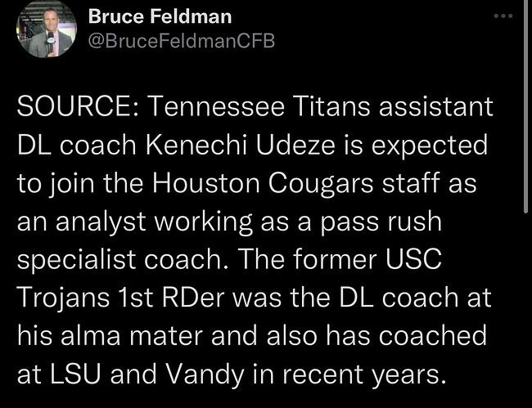Click the word Trojans in the tweet
The image size is (532, 408).
(x=63, y=298)
